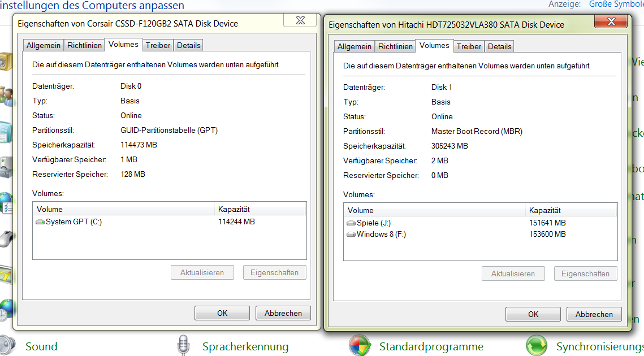The image size is (644, 356).
Task: Click Volume column header in Hitachi list
Action: [435, 210]
